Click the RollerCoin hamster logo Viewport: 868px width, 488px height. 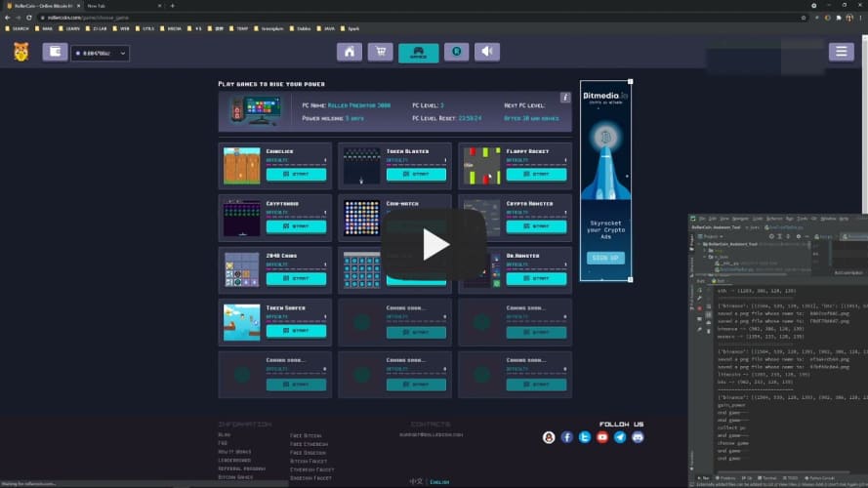pyautogui.click(x=21, y=53)
